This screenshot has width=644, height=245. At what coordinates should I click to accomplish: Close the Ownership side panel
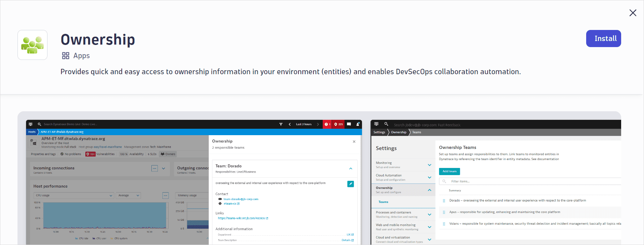point(354,142)
